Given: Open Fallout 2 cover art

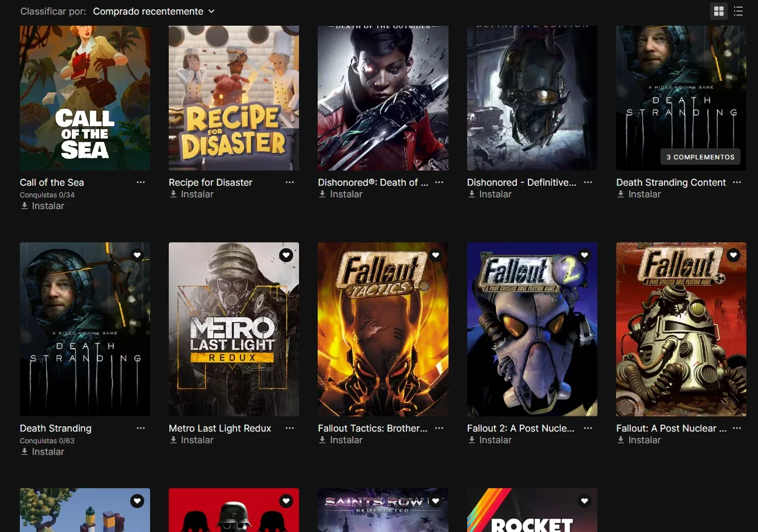Looking at the screenshot, I should pos(532,329).
